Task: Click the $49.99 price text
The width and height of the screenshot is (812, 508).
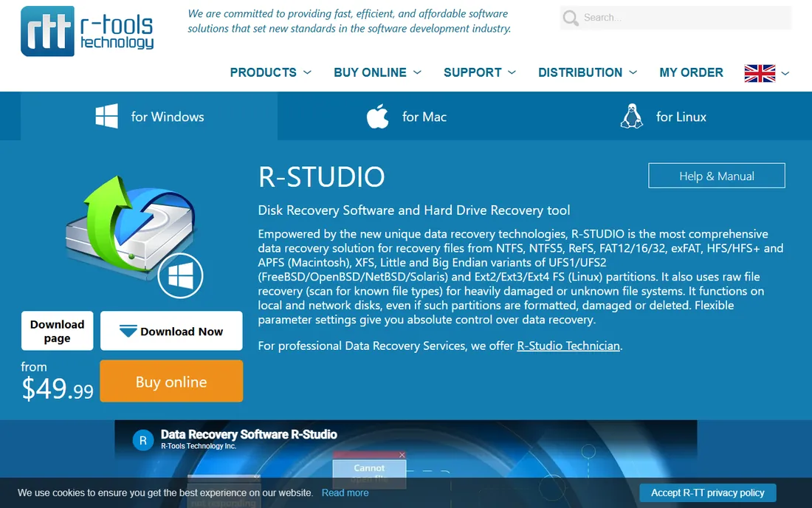Action: click(x=57, y=389)
